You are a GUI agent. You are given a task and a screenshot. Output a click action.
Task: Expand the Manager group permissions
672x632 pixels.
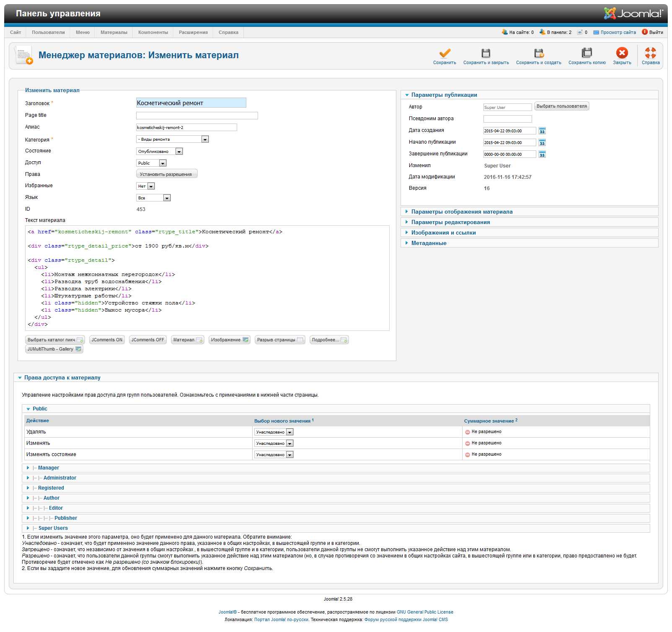tap(48, 468)
